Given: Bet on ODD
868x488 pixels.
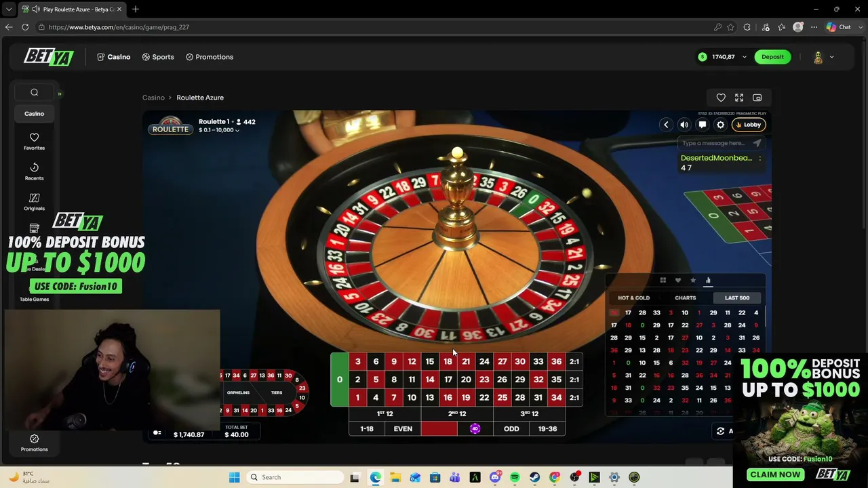Looking at the screenshot, I should point(511,428).
